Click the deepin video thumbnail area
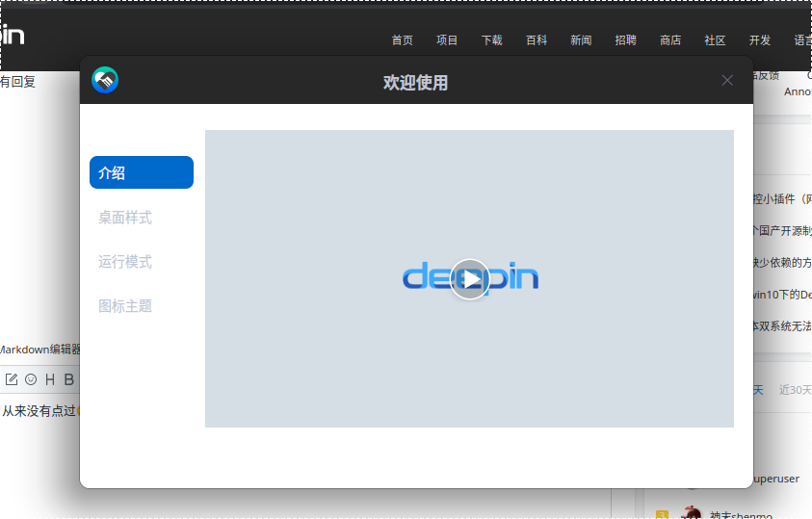 click(x=469, y=278)
